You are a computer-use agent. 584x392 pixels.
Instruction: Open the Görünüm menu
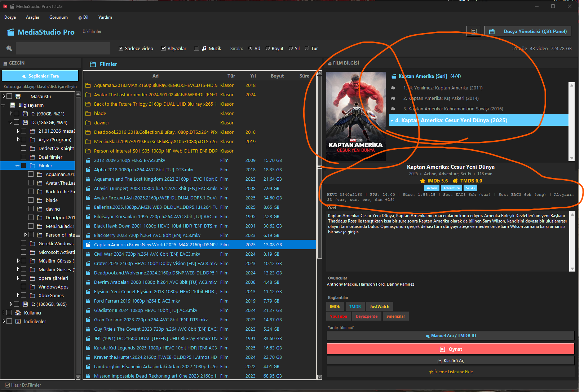58,17
